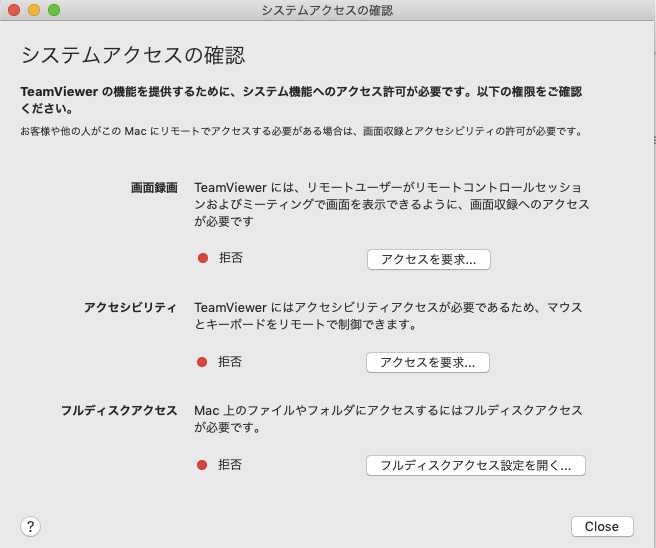Zoom window with the green button

(x=54, y=10)
